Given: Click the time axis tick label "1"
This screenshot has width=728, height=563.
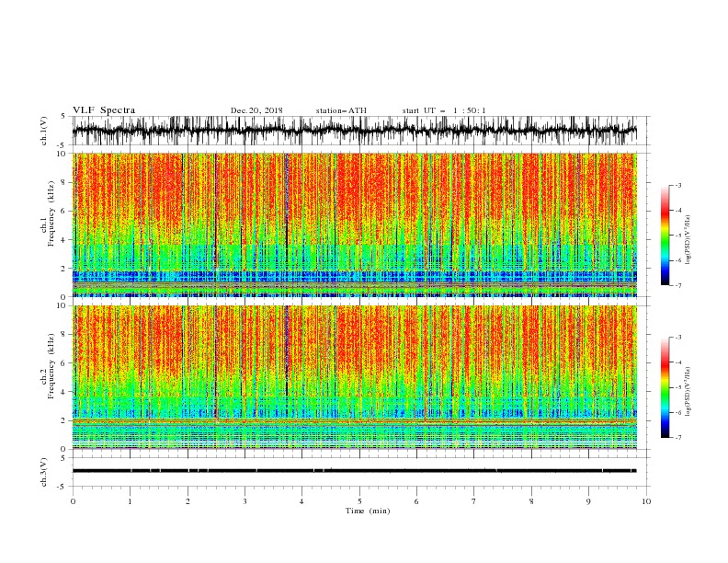Looking at the screenshot, I should (x=130, y=501).
